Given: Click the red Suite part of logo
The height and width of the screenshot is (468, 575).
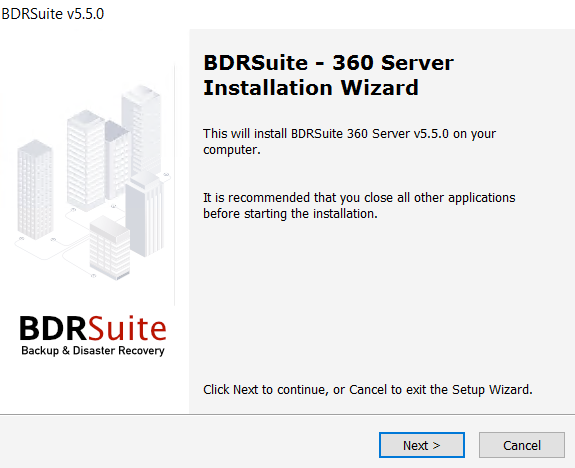Looking at the screenshot, I should coord(127,328).
